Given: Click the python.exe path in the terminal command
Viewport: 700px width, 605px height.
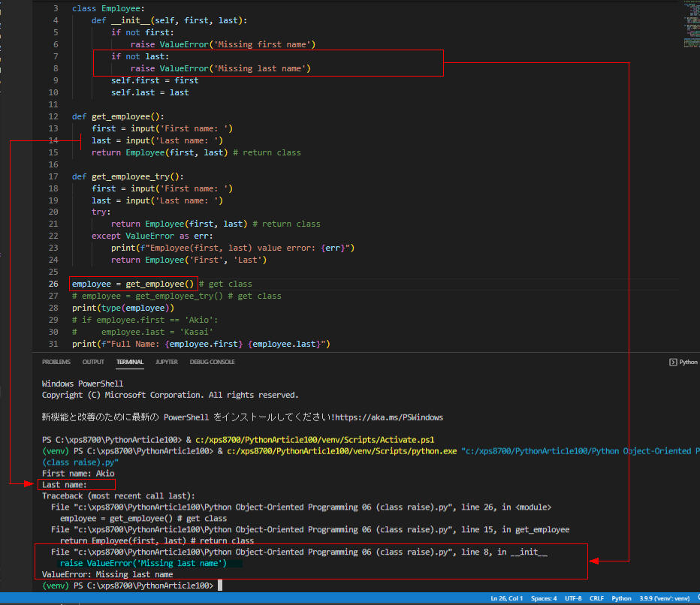Looking at the screenshot, I should [x=342, y=451].
